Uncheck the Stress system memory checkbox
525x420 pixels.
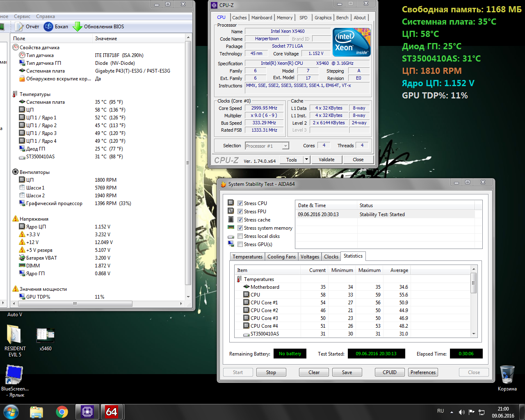[x=240, y=228]
